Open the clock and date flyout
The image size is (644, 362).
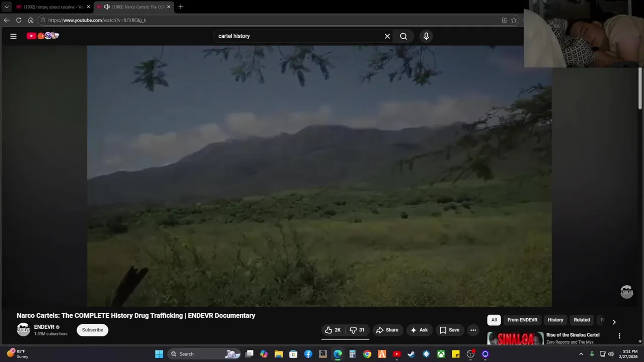[630, 354]
